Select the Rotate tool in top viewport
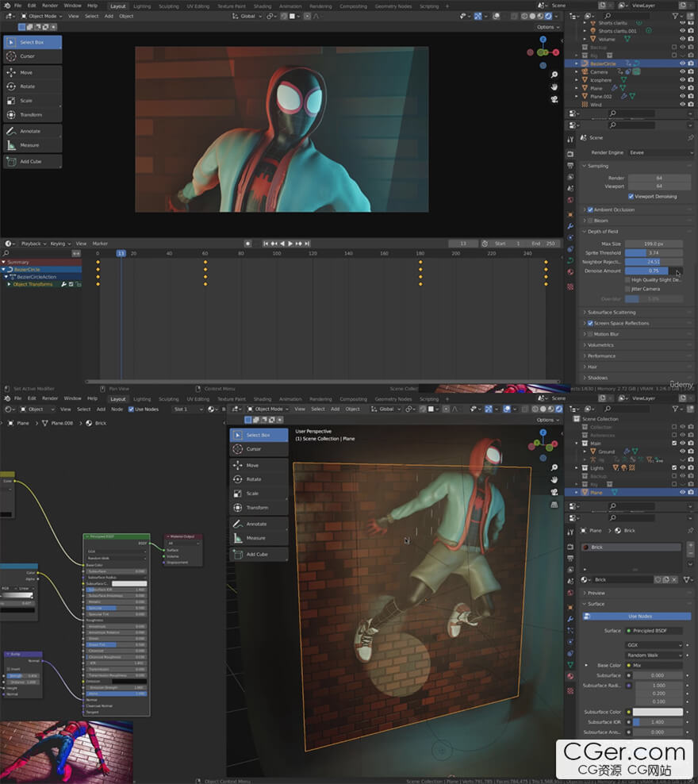The image size is (698, 784). [x=33, y=86]
